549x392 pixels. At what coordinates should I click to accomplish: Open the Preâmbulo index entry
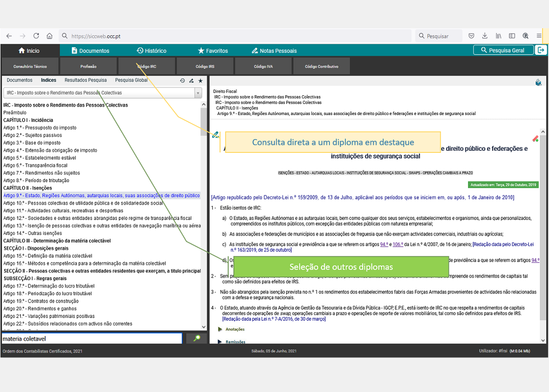click(15, 112)
